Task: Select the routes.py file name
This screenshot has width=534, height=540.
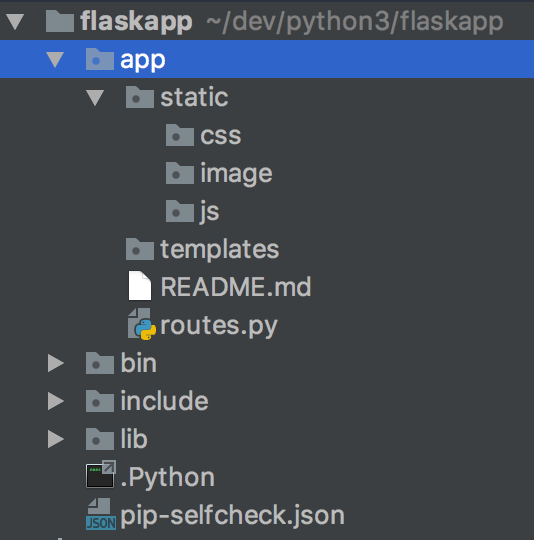Action: pyautogui.click(x=219, y=325)
